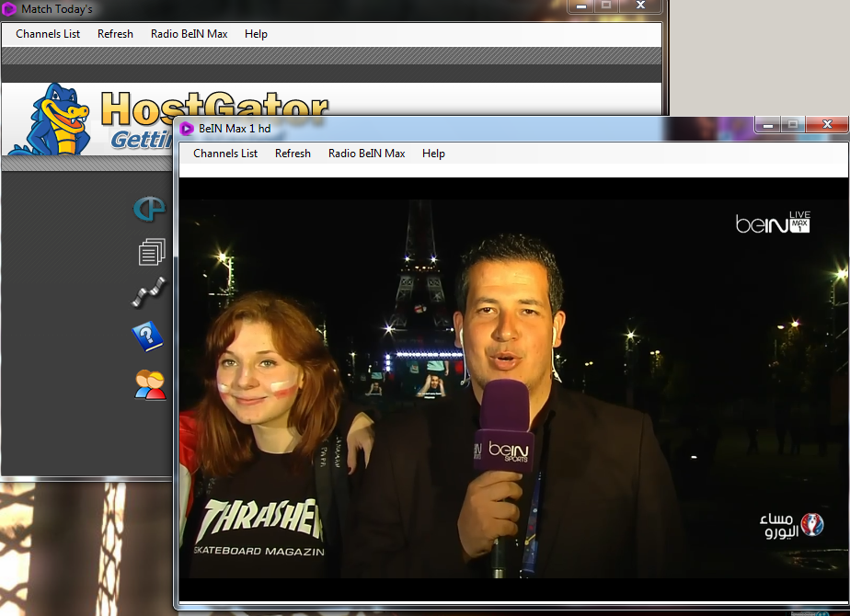This screenshot has height=616, width=850.
Task: Open Help menu in Match Today's window
Action: click(256, 34)
